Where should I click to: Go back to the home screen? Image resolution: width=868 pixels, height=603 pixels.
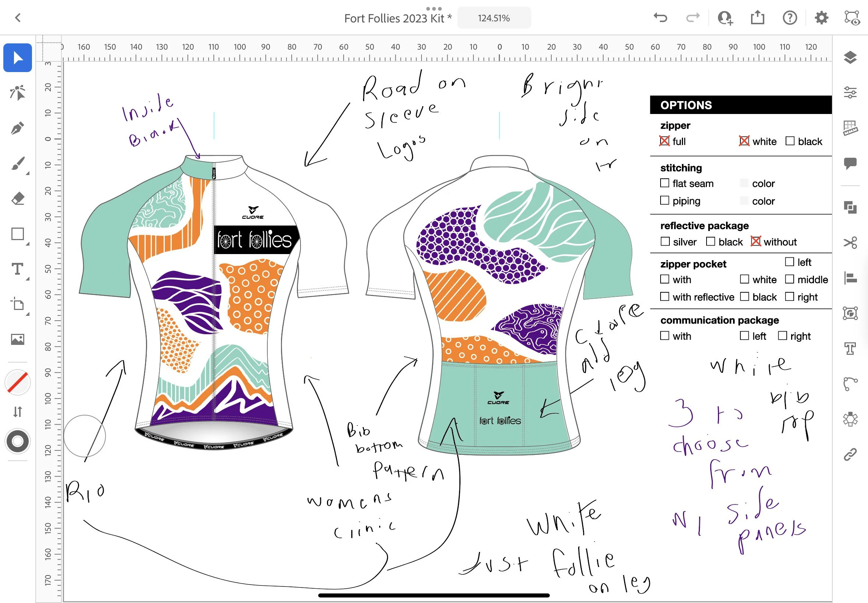coord(17,18)
